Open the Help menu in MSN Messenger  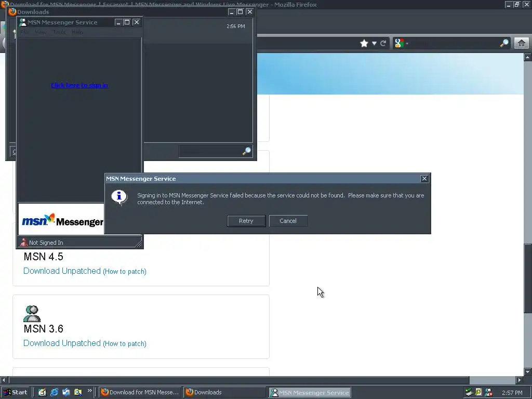coord(77,32)
